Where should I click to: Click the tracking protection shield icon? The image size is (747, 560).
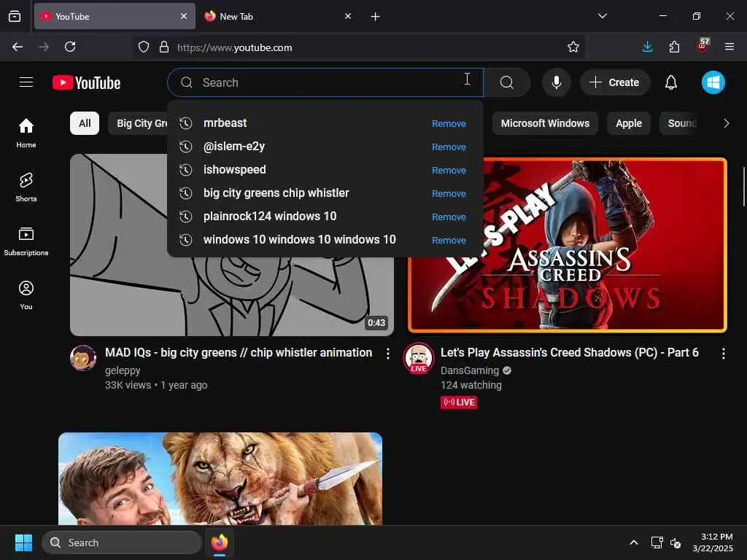click(x=144, y=47)
